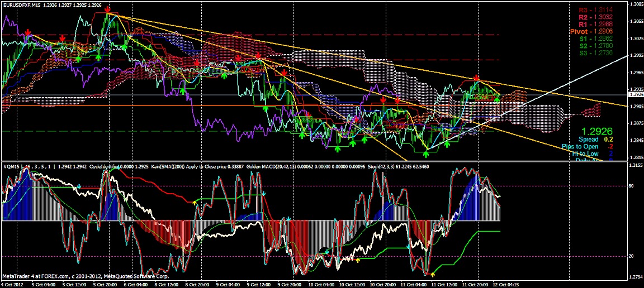Click 1.3155 on the indicator scale

[x=636, y=166]
